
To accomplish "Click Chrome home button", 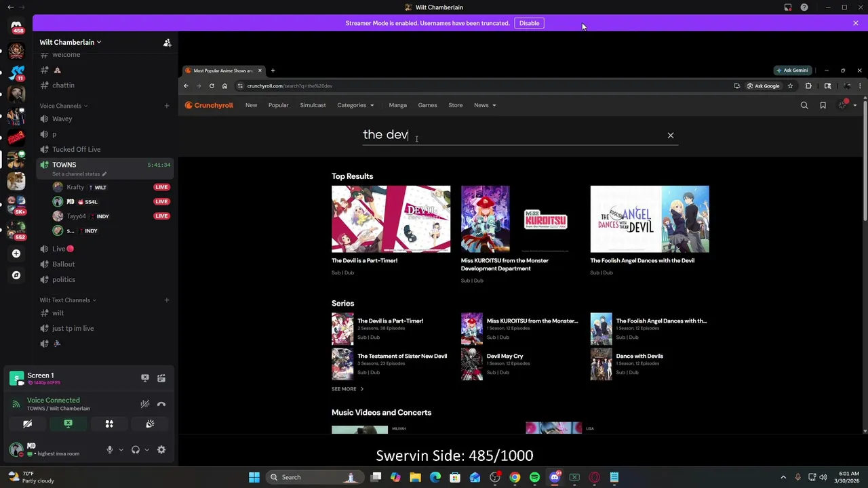I will coord(224,86).
